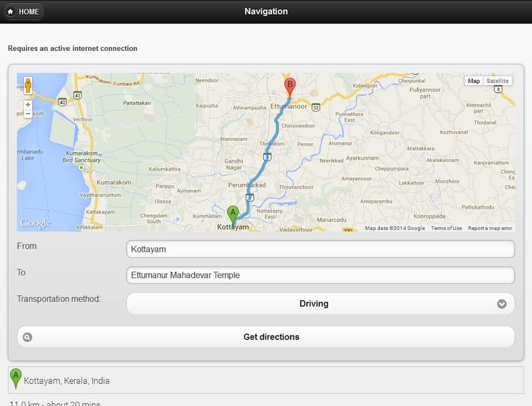Viewport: 532px width, 406px height.
Task: Click the green A origin marker on map
Action: tap(233, 216)
